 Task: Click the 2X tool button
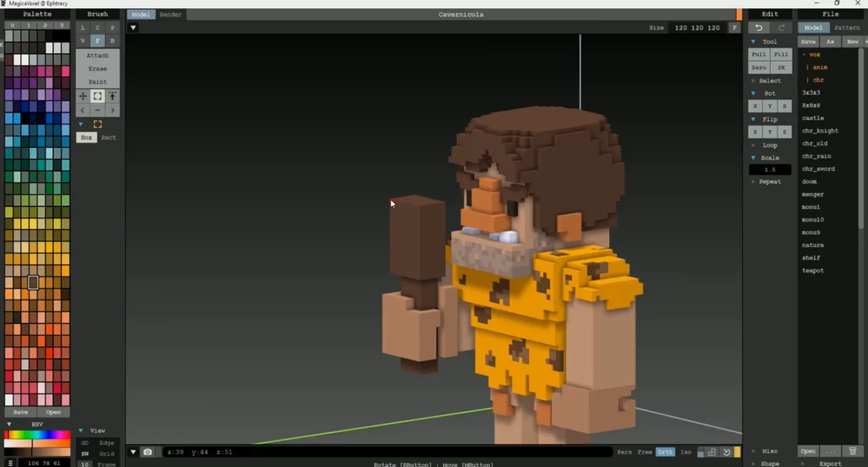tap(781, 67)
